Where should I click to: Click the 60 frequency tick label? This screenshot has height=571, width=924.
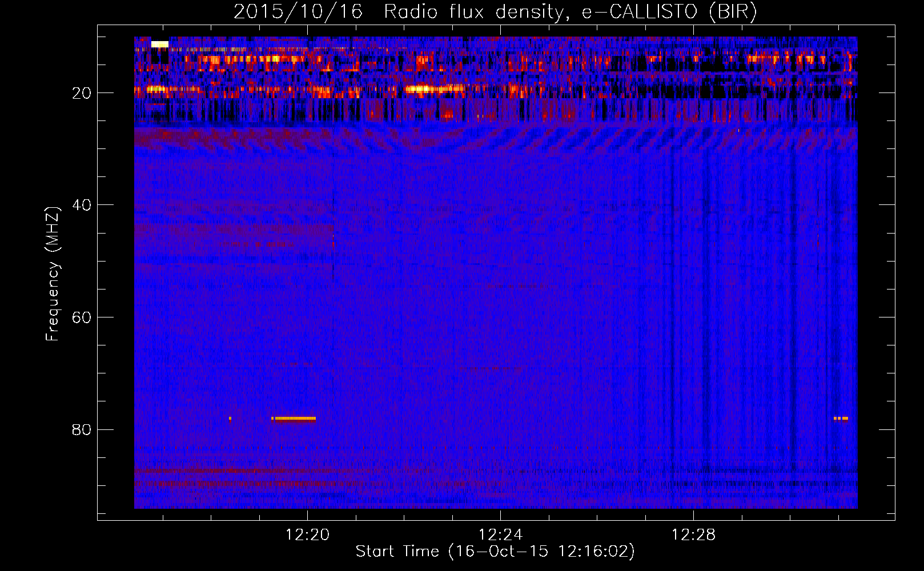[82, 317]
